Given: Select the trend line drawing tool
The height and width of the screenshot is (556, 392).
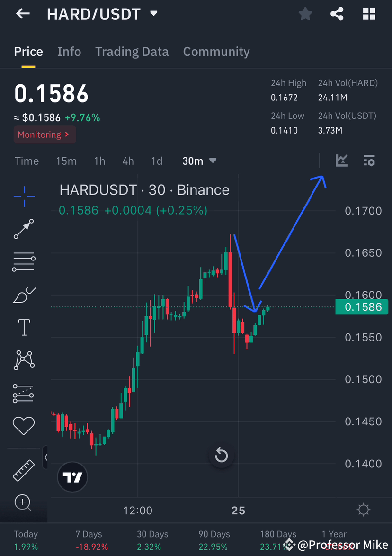Looking at the screenshot, I should (x=24, y=229).
